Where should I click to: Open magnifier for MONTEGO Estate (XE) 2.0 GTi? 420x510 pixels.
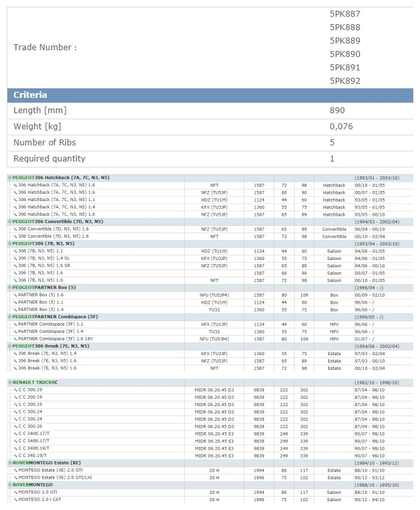pyautogui.click(x=15, y=470)
